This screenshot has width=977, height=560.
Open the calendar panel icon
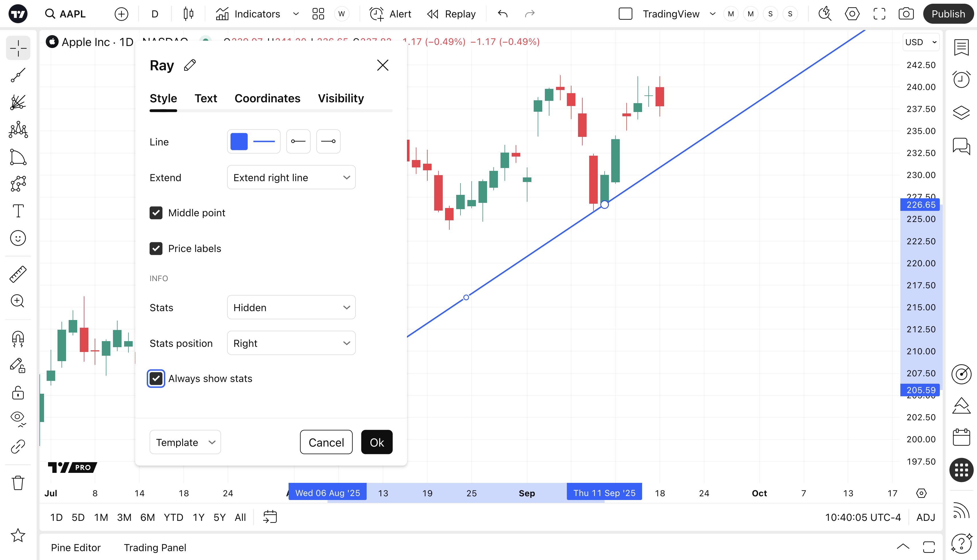(x=961, y=437)
